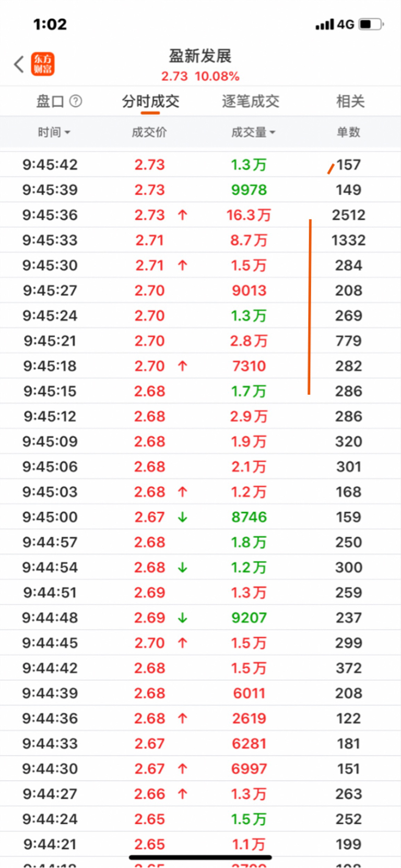This screenshot has height=868, width=401.
Task: Open the 相关 tab
Action: click(x=350, y=101)
